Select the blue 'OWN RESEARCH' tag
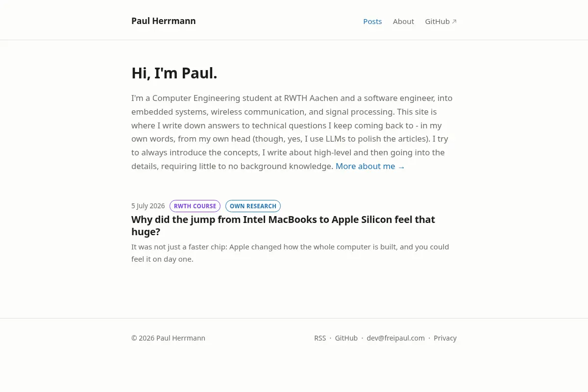588x392 pixels. (x=253, y=206)
